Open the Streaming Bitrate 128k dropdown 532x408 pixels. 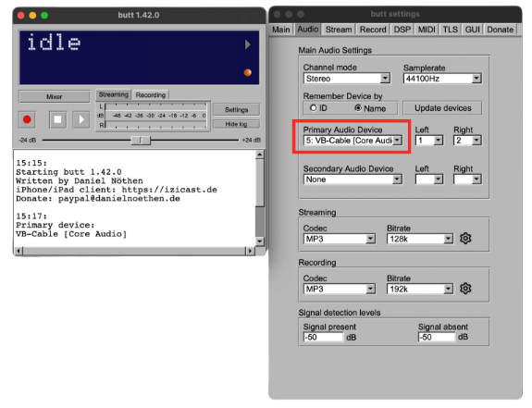click(x=420, y=239)
